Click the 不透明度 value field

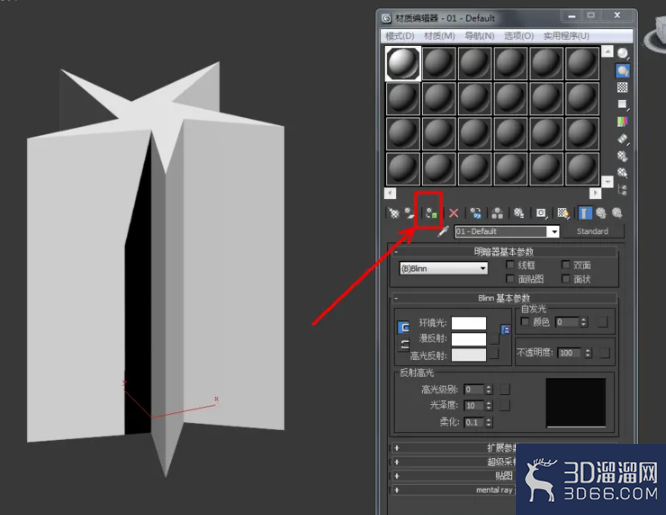570,353
